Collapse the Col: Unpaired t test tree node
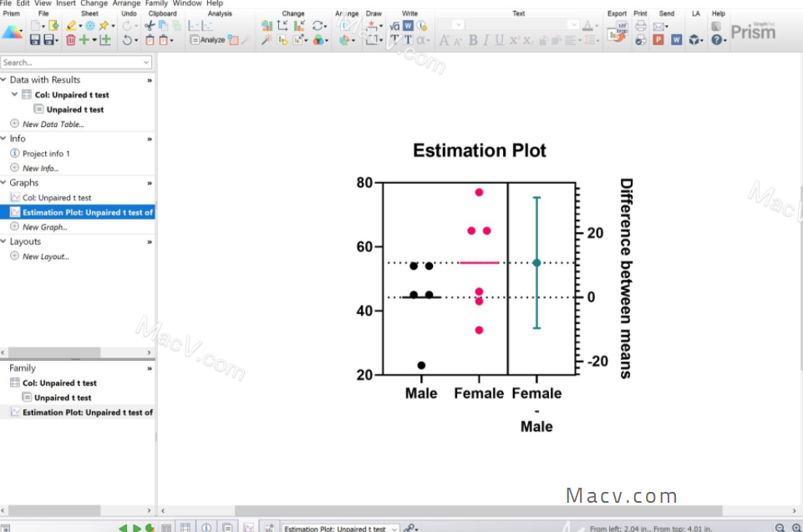 click(x=15, y=94)
